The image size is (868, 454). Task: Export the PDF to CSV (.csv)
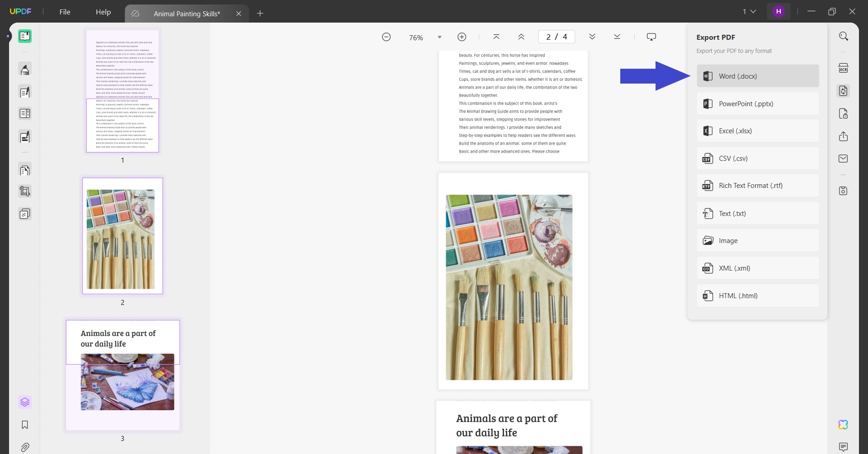[x=758, y=158]
